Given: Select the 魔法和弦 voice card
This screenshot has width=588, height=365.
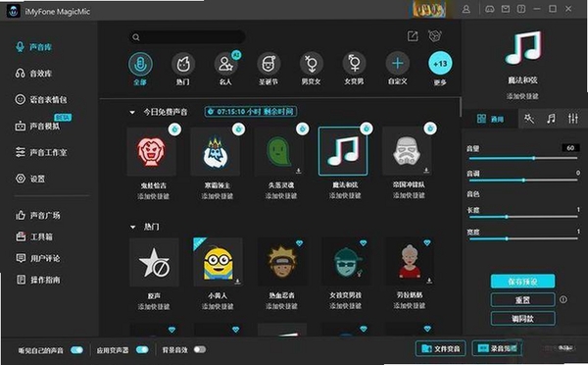Looking at the screenshot, I should (343, 151).
